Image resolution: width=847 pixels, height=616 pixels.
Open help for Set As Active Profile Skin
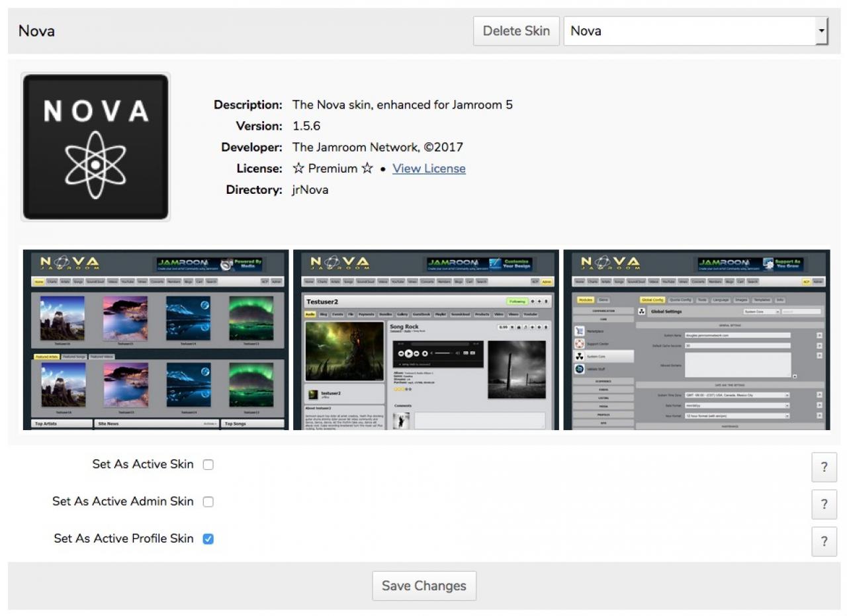coord(824,541)
